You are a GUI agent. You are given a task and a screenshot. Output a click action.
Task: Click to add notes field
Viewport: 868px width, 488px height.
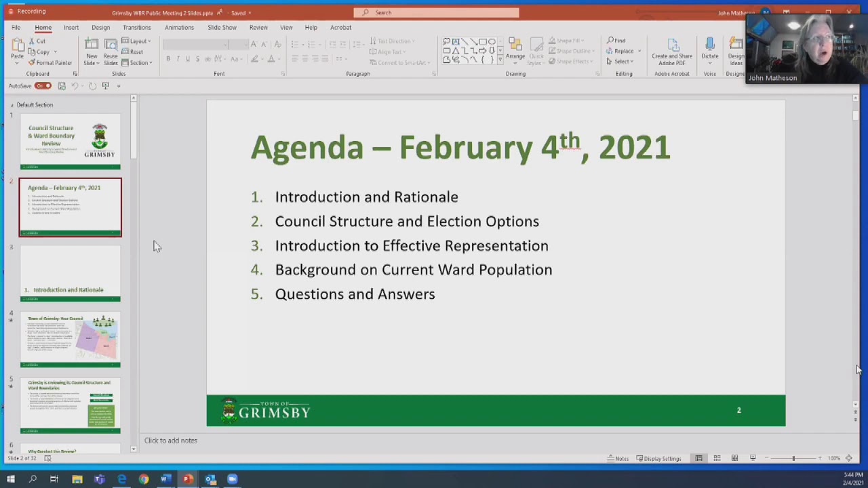[170, 441]
